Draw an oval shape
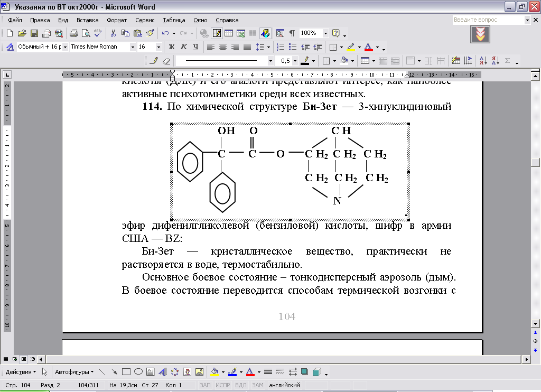The image size is (541, 392). coord(138,371)
